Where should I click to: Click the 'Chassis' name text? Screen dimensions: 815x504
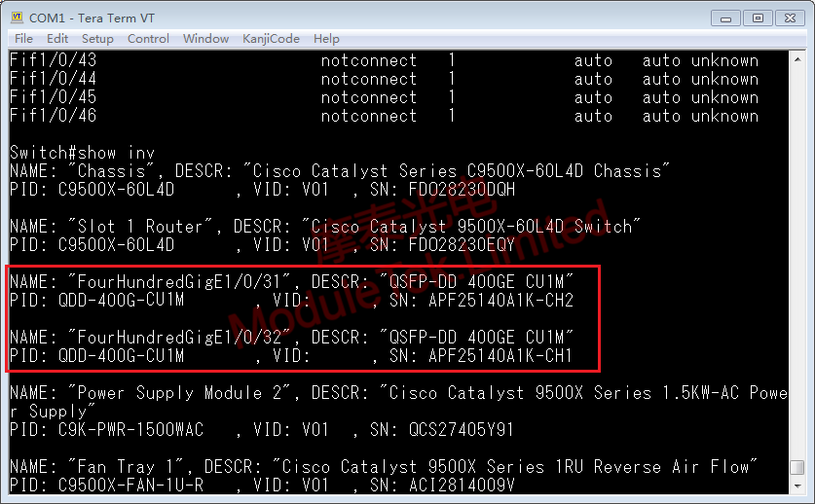pyautogui.click(x=111, y=171)
